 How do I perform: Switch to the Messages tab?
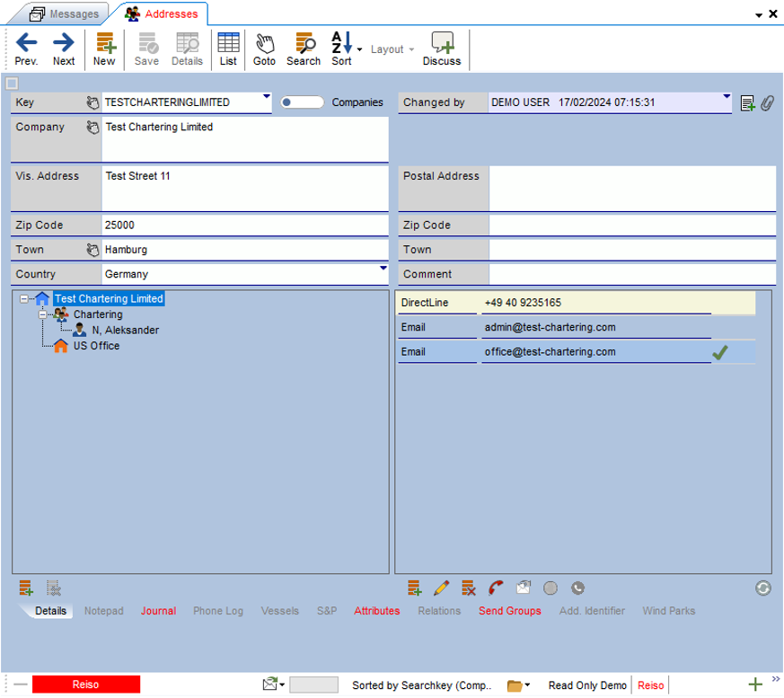(x=64, y=14)
